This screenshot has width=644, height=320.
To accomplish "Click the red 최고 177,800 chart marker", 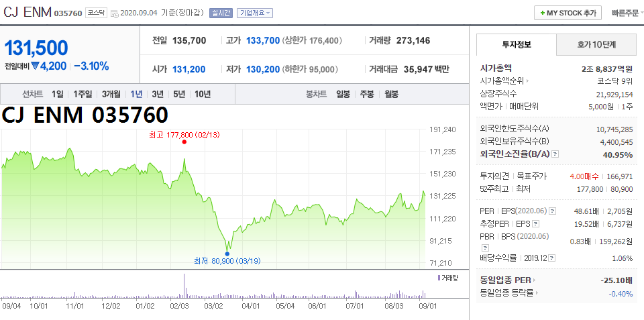I will coord(184,142).
